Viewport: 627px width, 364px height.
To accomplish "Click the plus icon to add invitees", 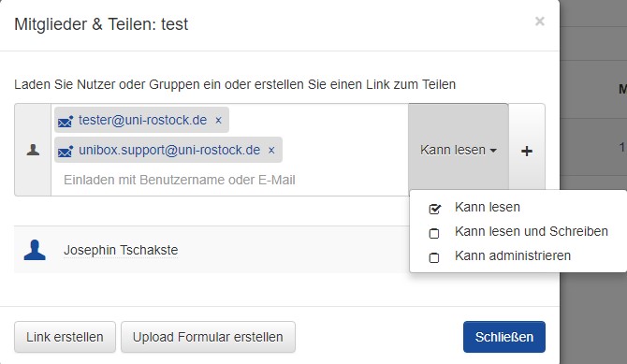I will coord(527,151).
